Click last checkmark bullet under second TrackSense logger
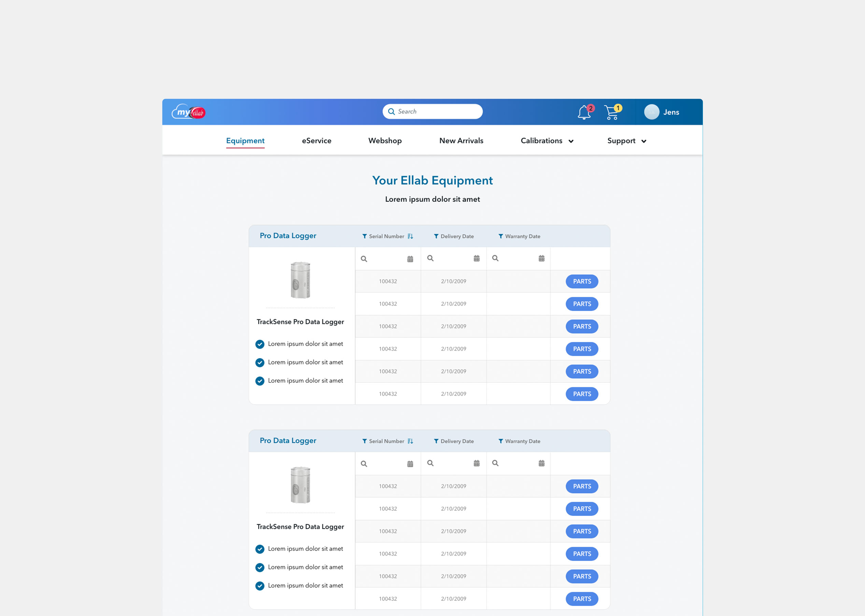 260,586
